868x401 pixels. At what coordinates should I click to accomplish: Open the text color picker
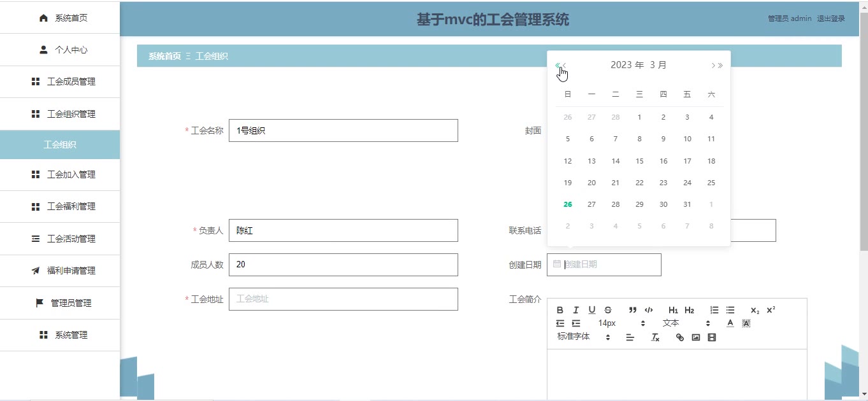click(x=730, y=323)
